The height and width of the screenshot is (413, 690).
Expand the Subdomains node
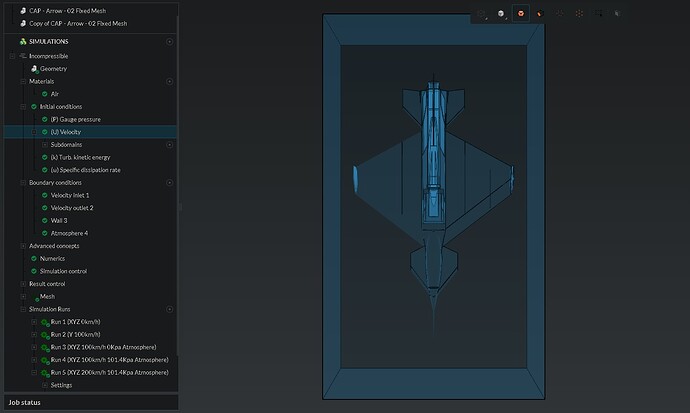tap(44, 145)
